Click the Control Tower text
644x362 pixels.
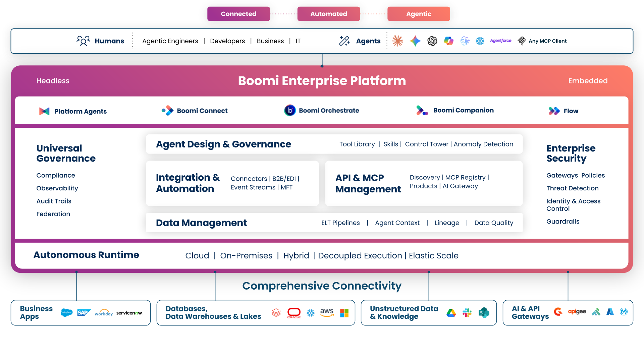[x=426, y=144]
